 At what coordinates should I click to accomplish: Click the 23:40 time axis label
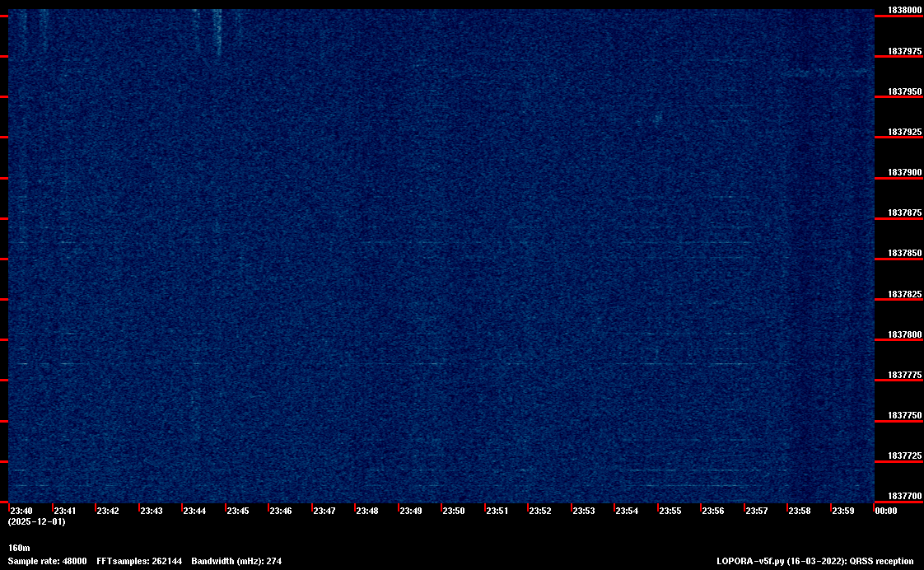21,511
